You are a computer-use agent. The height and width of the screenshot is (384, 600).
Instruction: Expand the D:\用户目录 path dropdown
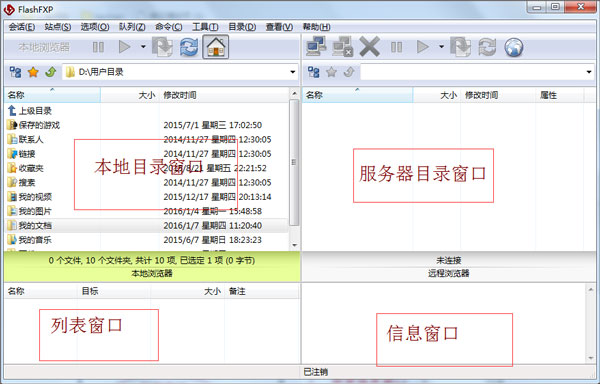click(293, 72)
